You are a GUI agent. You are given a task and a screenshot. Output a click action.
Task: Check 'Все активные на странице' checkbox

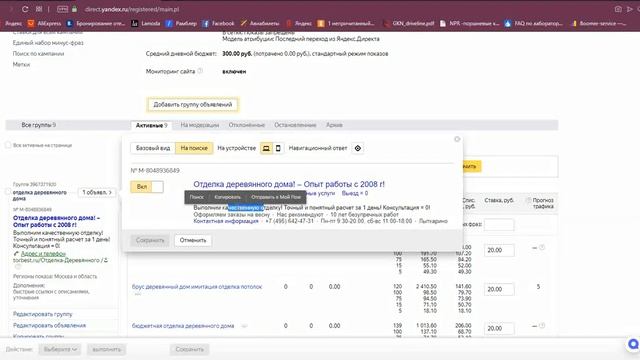pos(8,145)
